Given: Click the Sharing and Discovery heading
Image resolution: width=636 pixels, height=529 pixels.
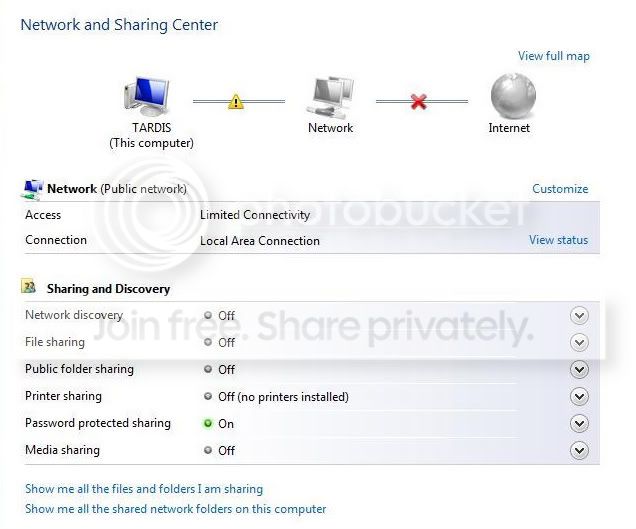Looking at the screenshot, I should point(108,289).
